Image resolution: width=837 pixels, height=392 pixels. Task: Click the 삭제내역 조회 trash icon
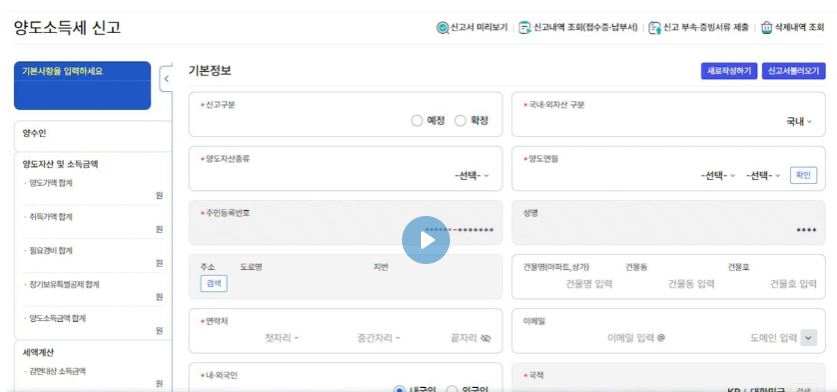click(x=767, y=28)
